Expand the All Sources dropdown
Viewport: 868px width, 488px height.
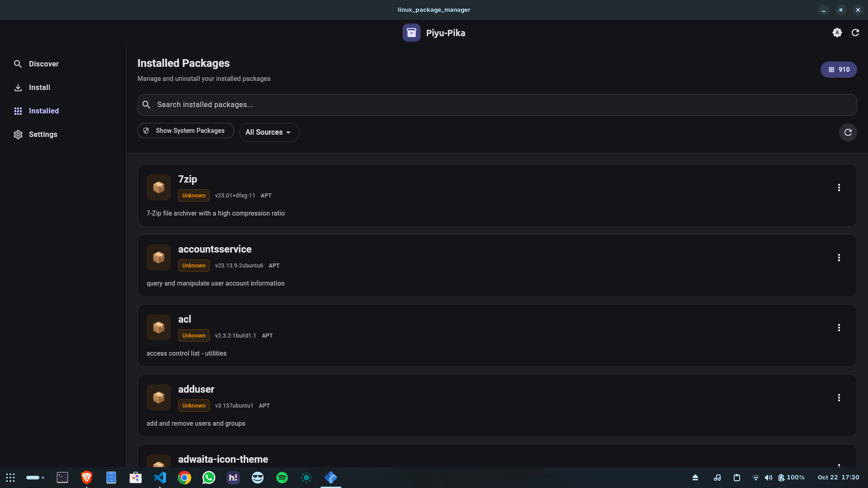coord(269,132)
